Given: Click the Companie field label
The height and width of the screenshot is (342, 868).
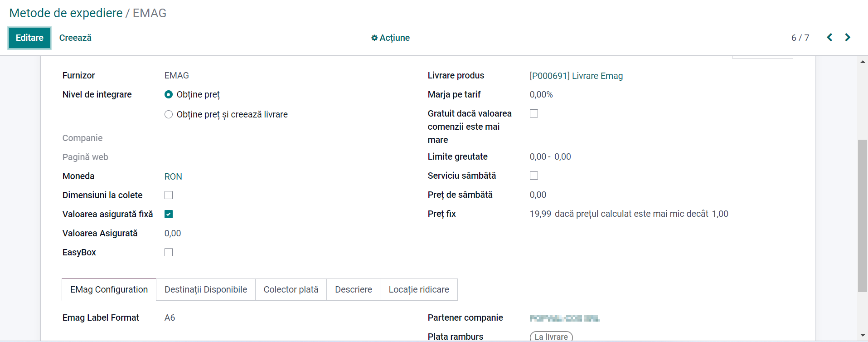Looking at the screenshot, I should [x=82, y=138].
